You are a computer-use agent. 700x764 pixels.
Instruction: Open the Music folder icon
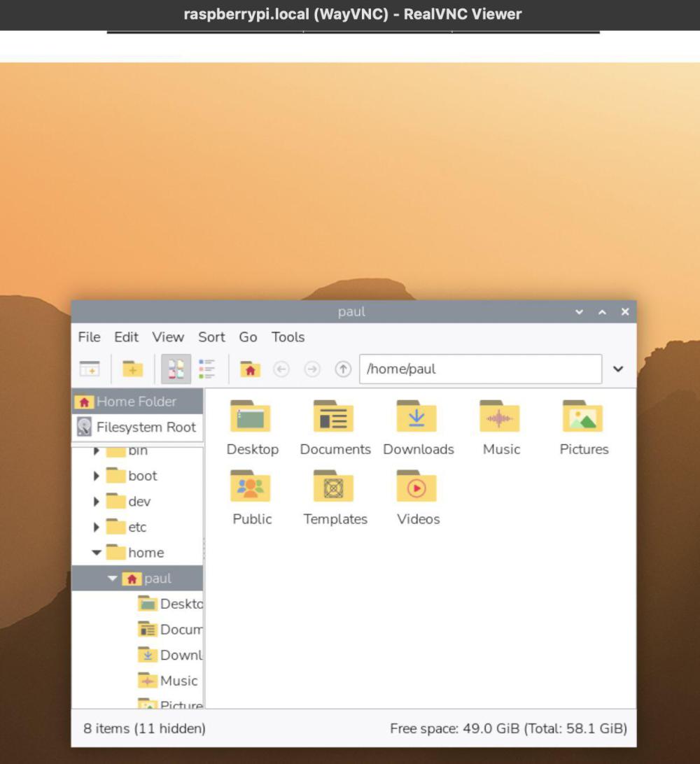pos(500,418)
